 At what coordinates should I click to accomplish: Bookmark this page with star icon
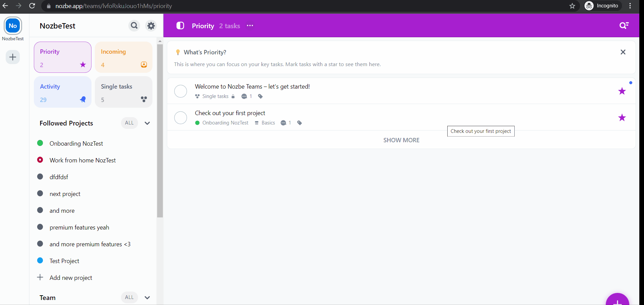click(572, 6)
